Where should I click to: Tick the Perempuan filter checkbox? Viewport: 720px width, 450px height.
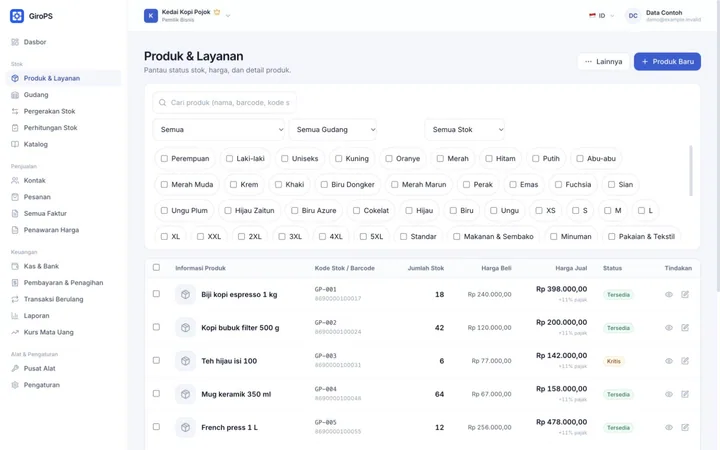164,158
